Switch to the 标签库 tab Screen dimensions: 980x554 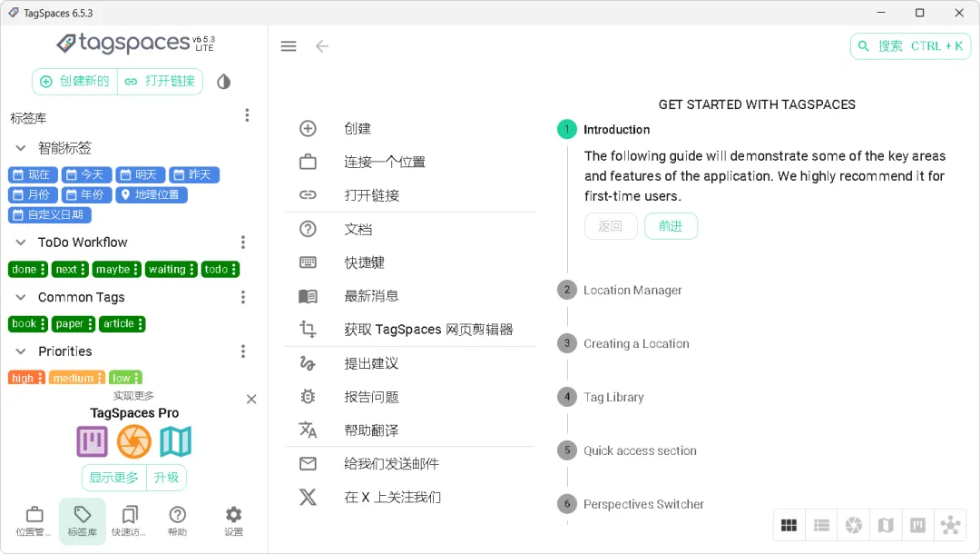(x=83, y=521)
